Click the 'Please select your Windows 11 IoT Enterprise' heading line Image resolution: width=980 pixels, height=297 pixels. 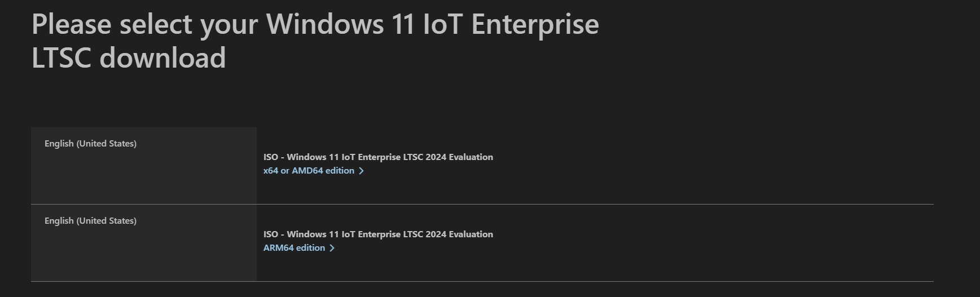pos(315,24)
